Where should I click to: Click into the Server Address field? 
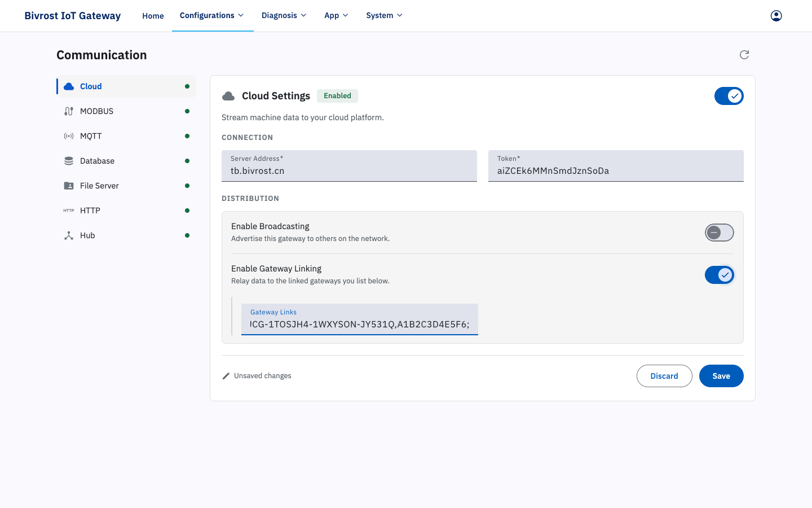[349, 166]
